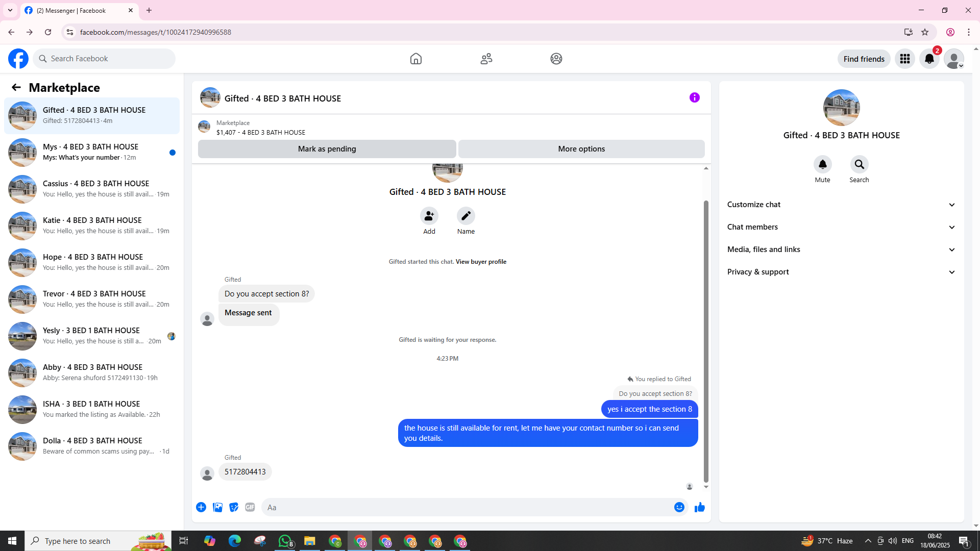Open Microsoft Edge from the taskbar
Image resolution: width=980 pixels, height=551 pixels.
coord(235,541)
